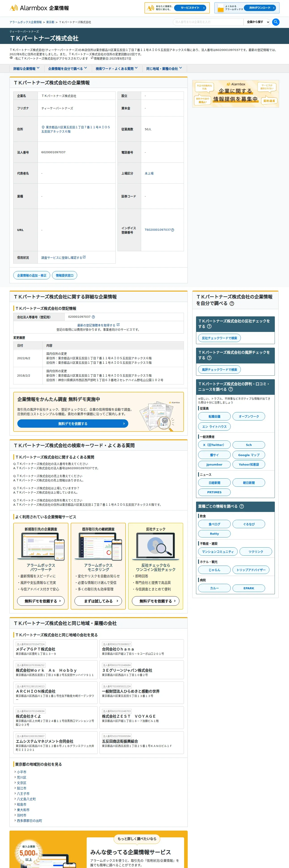
Task: Click the blue search magnifier button
Action: coord(275,22)
